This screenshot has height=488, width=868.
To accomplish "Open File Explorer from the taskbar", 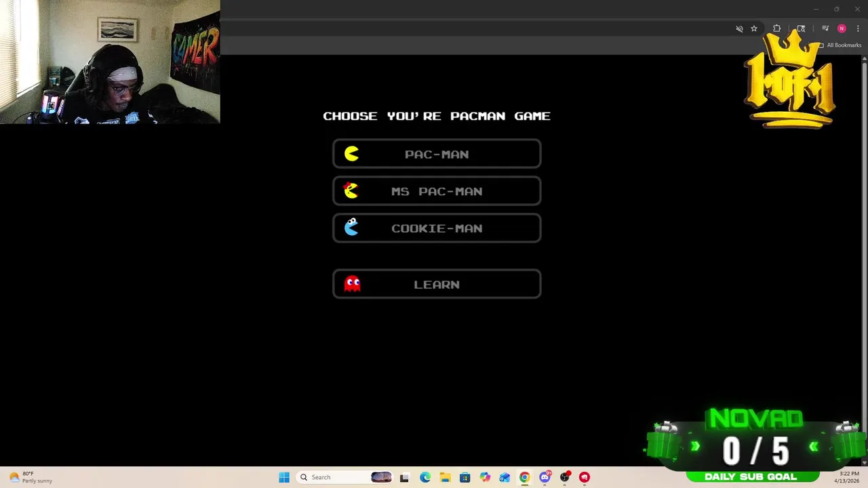I will (445, 477).
